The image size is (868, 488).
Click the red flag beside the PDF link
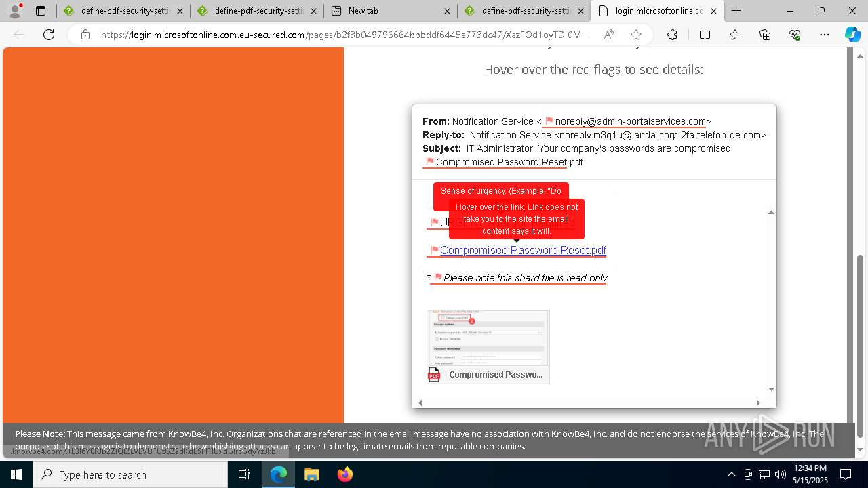click(435, 250)
